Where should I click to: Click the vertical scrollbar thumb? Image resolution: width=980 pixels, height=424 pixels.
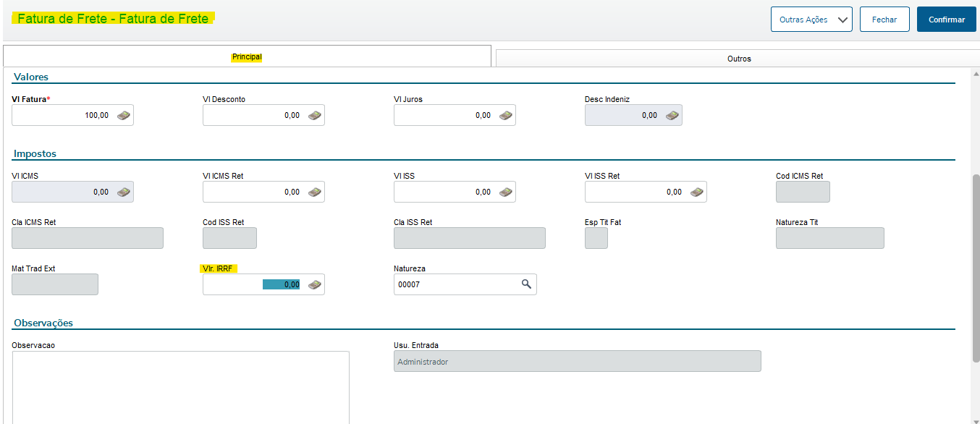pos(976,268)
